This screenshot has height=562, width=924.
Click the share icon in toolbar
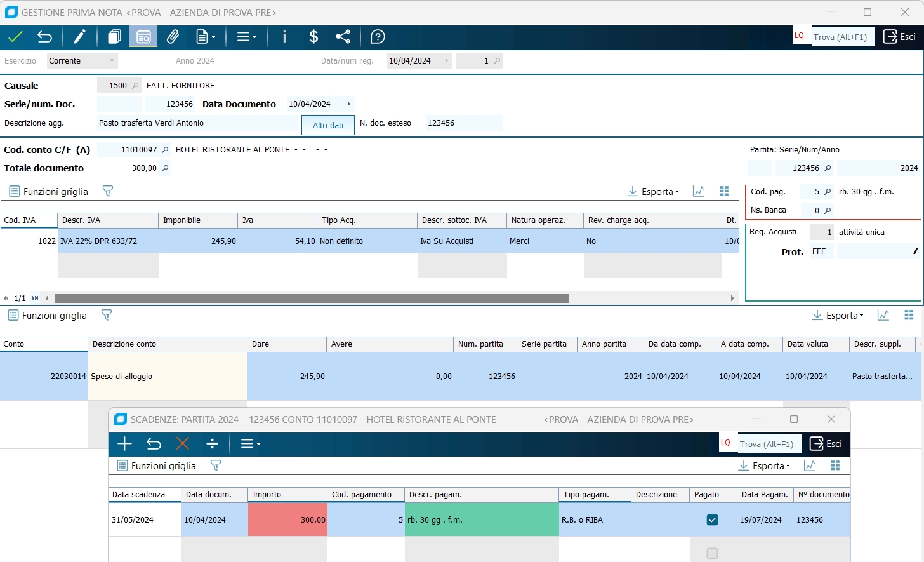click(343, 37)
